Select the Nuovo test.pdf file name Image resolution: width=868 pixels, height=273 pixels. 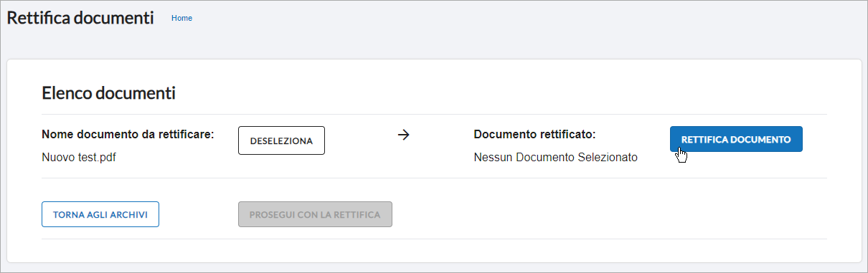click(79, 158)
